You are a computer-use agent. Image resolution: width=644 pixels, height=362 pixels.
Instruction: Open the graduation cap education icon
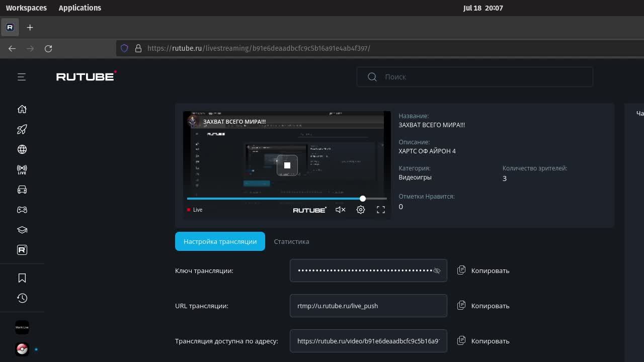click(x=22, y=230)
